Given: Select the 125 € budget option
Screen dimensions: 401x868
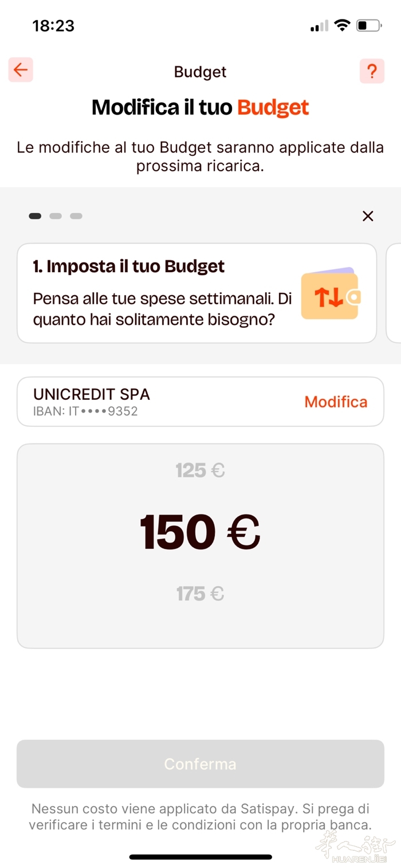Looking at the screenshot, I should pyautogui.click(x=200, y=471).
